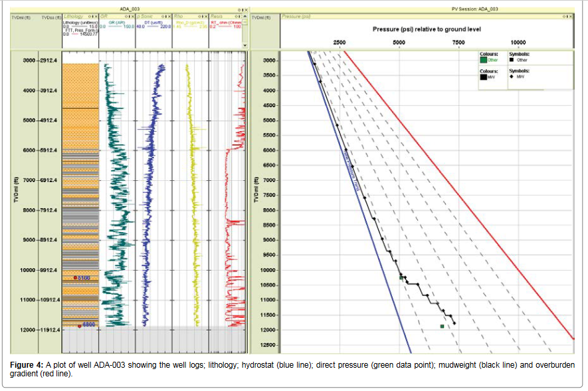Screen dimensions: 588x391
Task: Close the Lithology track header
Action: (x=97, y=15)
